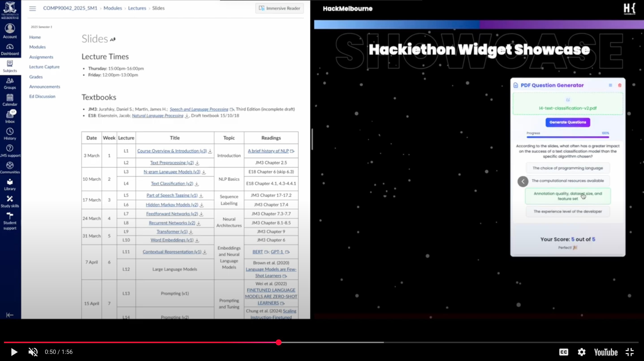Select answer 'The choice of programming language'
Viewport: 644px width, 361px height.
coord(568,168)
